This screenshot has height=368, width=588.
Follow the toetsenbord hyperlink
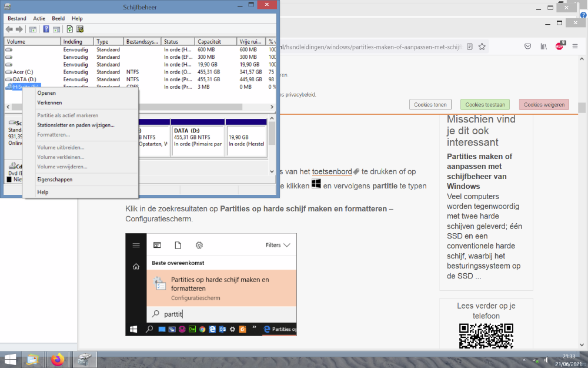click(x=332, y=172)
